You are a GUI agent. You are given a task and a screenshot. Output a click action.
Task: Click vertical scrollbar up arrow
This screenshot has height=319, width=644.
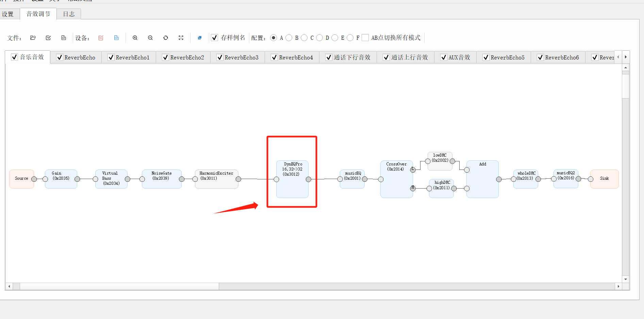[626, 68]
